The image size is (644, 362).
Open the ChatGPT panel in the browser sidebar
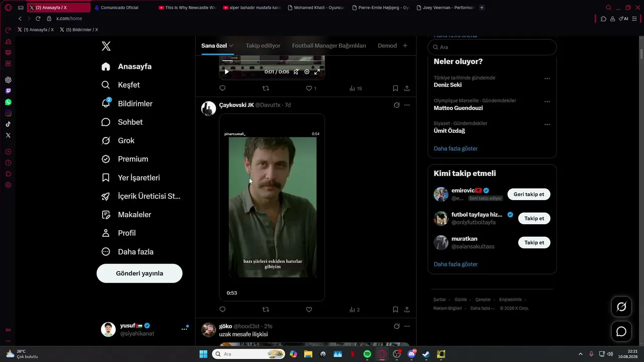[x=8, y=80]
